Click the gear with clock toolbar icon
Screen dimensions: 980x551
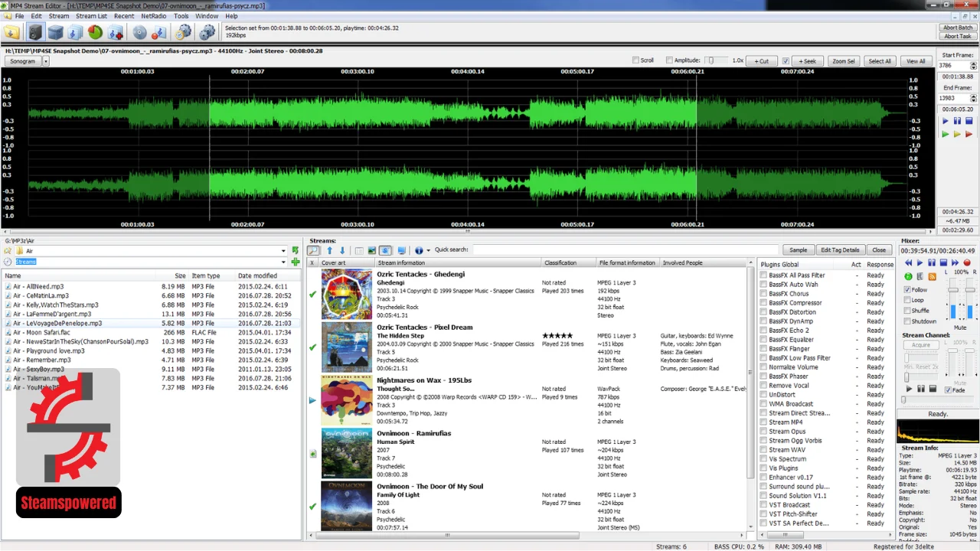click(x=183, y=32)
